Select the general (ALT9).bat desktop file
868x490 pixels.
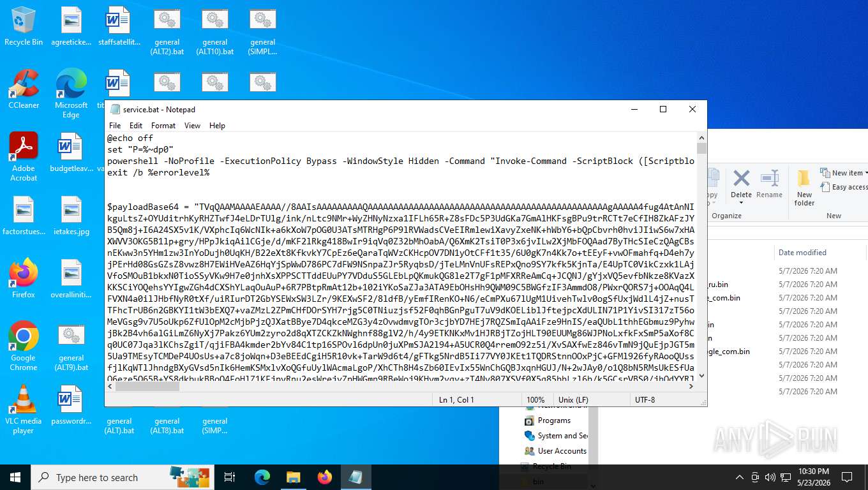71,346
